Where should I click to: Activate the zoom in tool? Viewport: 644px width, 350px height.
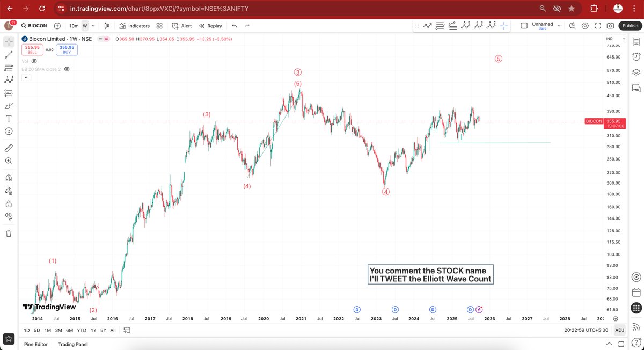(x=9, y=161)
